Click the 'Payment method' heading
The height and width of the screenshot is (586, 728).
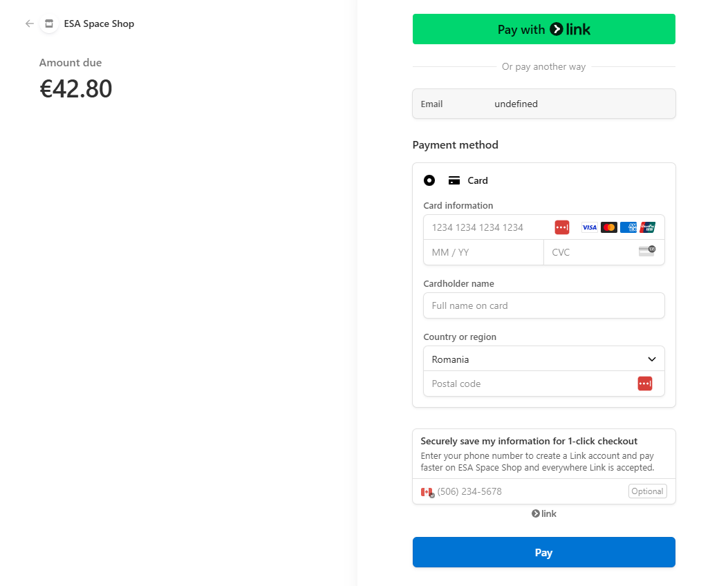point(455,144)
